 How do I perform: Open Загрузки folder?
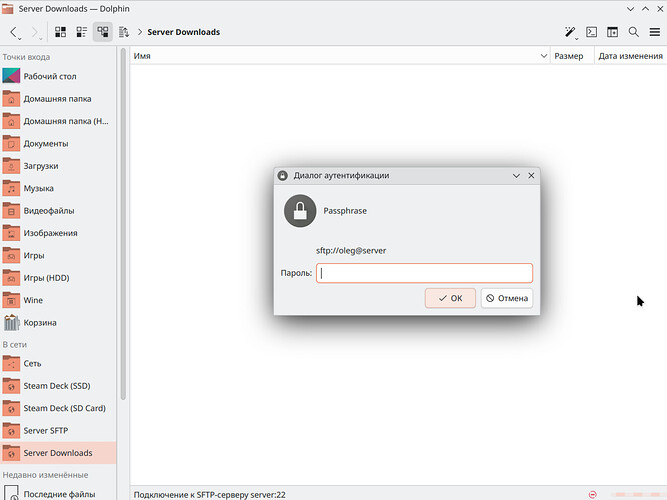pyautogui.click(x=58, y=166)
